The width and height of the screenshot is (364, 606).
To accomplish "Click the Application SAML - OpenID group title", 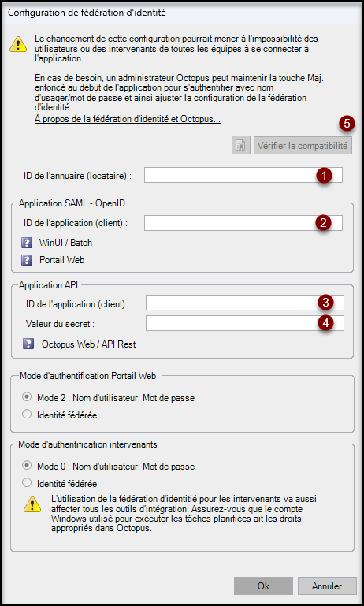I will [x=72, y=203].
